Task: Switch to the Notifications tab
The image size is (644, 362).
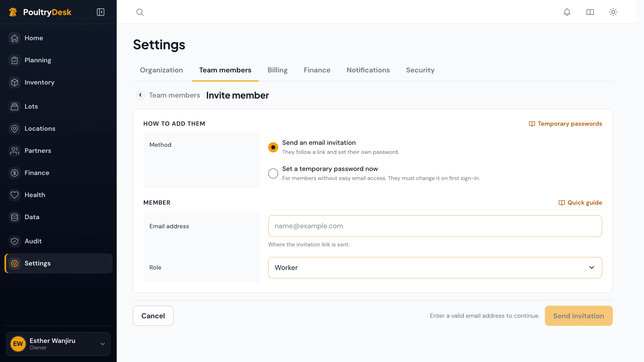Action: [368, 70]
